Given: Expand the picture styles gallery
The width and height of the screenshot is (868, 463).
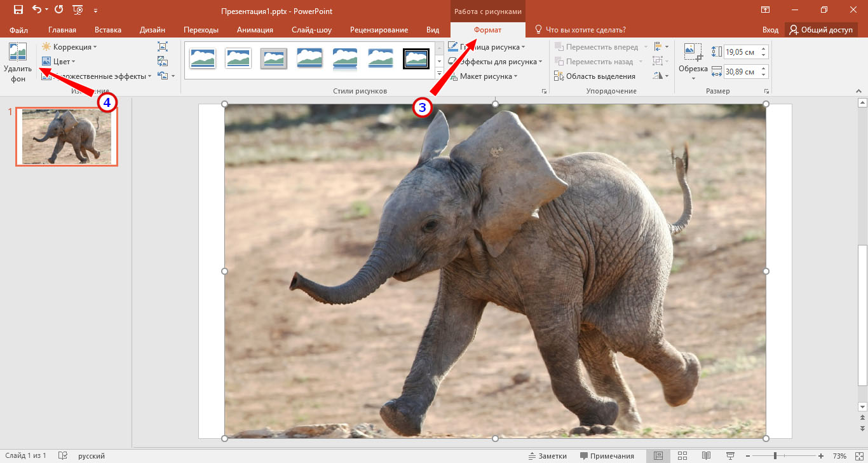Looking at the screenshot, I should tap(439, 74).
